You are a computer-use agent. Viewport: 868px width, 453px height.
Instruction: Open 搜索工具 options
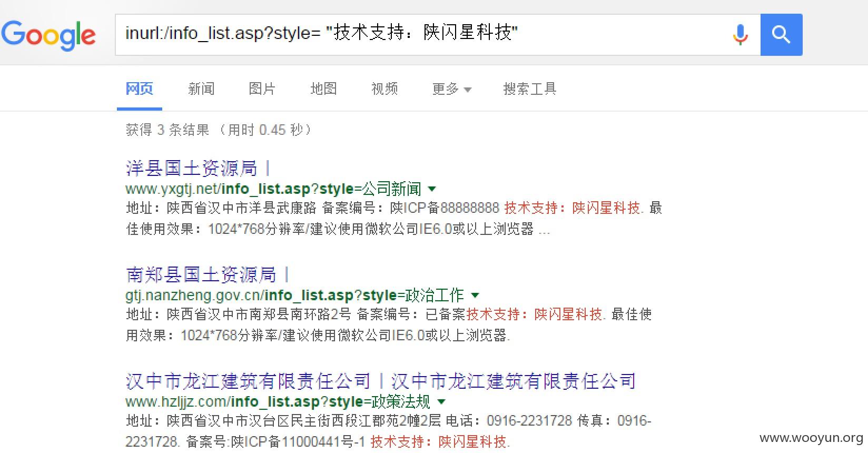[530, 88]
